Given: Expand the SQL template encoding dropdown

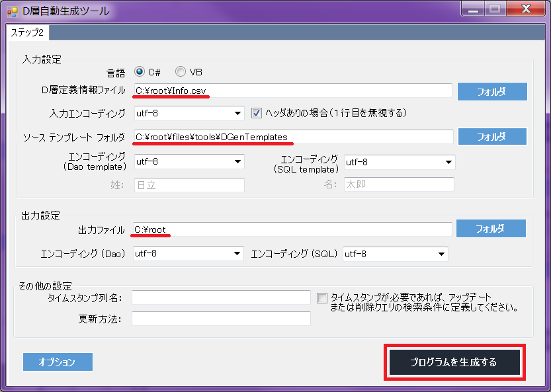Looking at the screenshot, I should [399, 161].
